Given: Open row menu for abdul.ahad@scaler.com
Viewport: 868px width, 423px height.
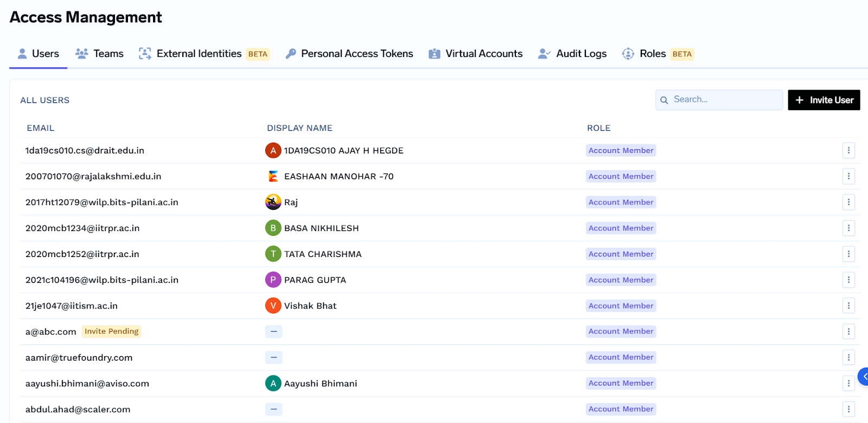Looking at the screenshot, I should pos(848,409).
